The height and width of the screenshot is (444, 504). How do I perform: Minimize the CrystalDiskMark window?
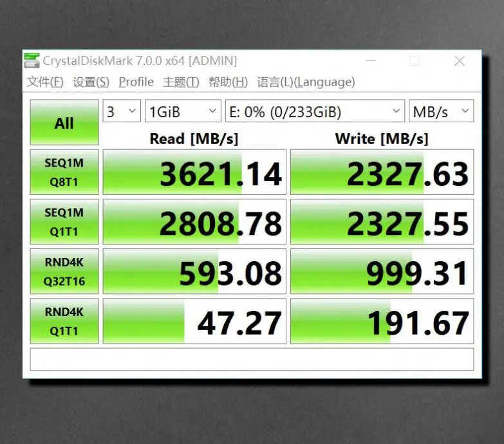tap(371, 60)
